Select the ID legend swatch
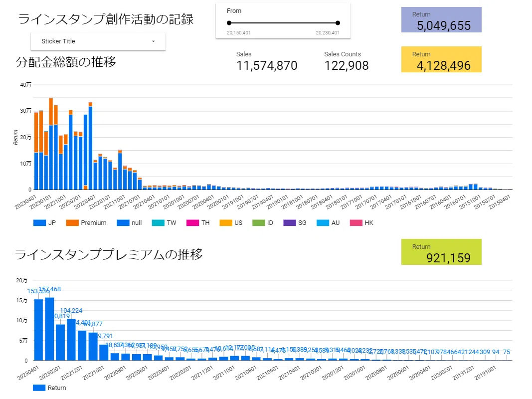The height and width of the screenshot is (399, 532). coord(259,223)
